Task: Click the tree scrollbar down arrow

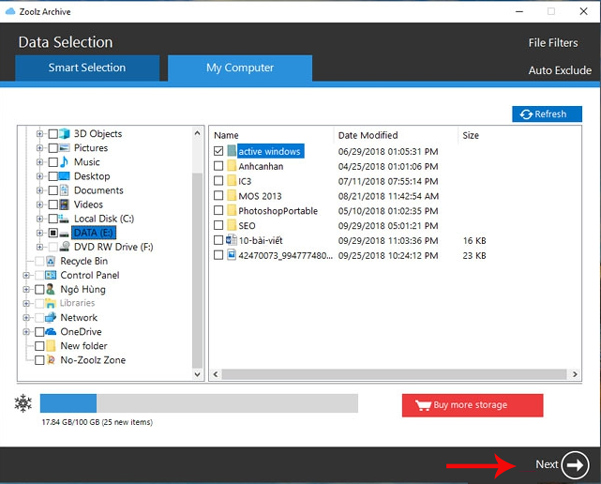Action: (197, 374)
